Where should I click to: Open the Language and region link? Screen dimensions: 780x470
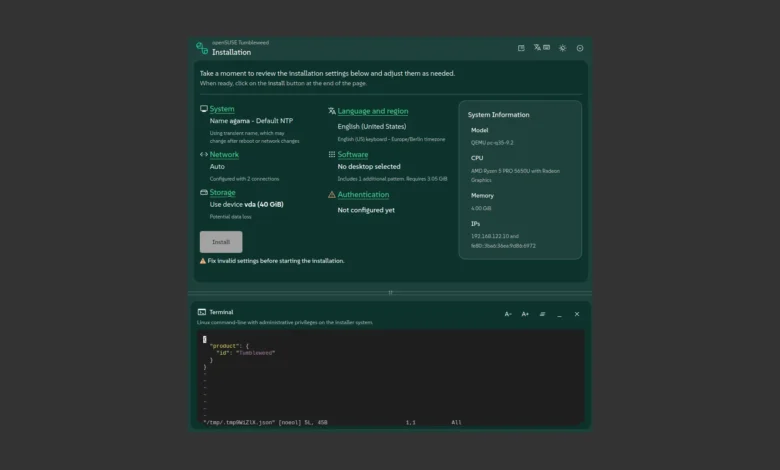373,111
